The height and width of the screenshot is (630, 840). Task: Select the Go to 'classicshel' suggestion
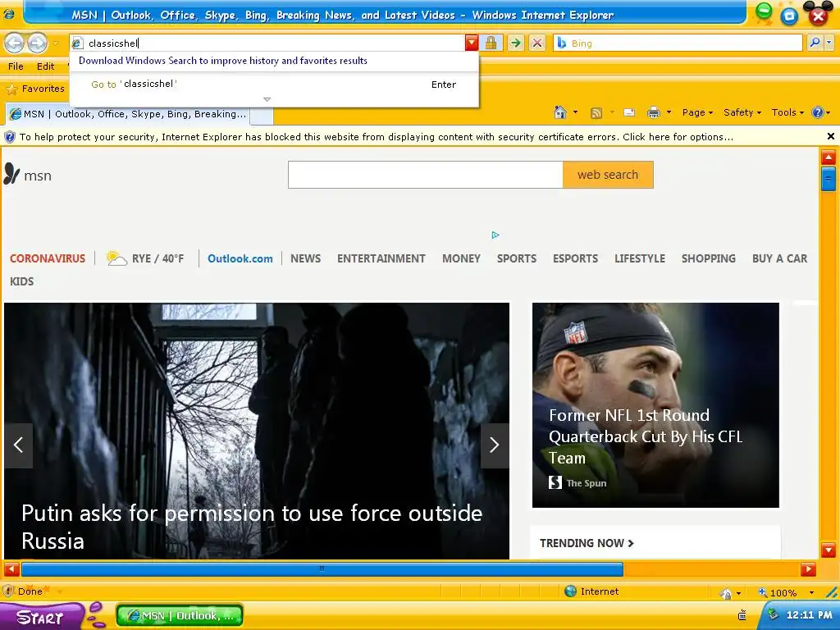(x=274, y=84)
